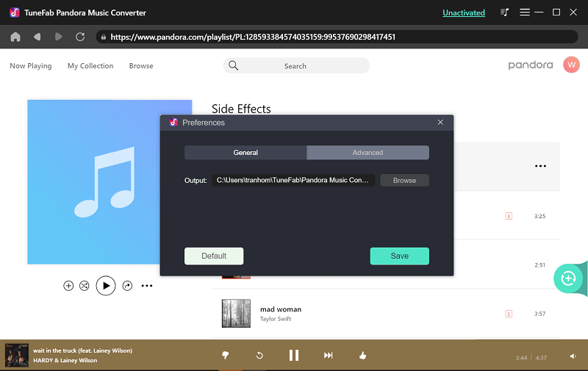This screenshot has width=588, height=371.
Task: Click HARDY & Lainey Wilson artist name
Action: pyautogui.click(x=65, y=361)
